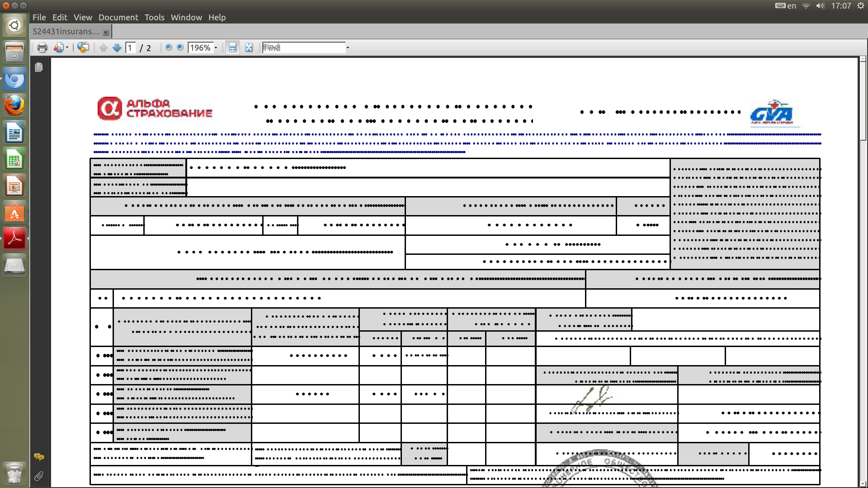Viewport: 868px width, 488px height.
Task: Open the zoom level dropdown arrow
Action: (x=216, y=48)
